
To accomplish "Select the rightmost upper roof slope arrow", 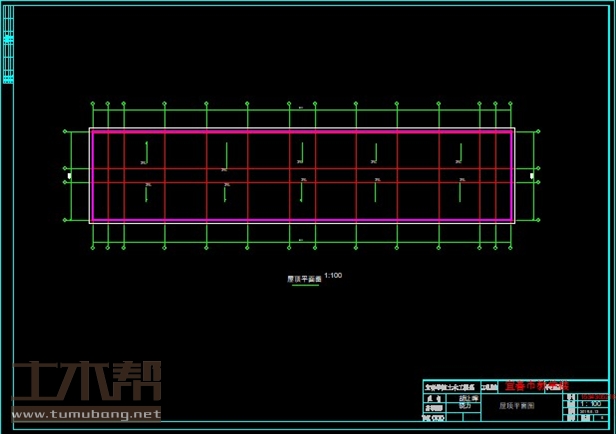I will (x=460, y=151).
